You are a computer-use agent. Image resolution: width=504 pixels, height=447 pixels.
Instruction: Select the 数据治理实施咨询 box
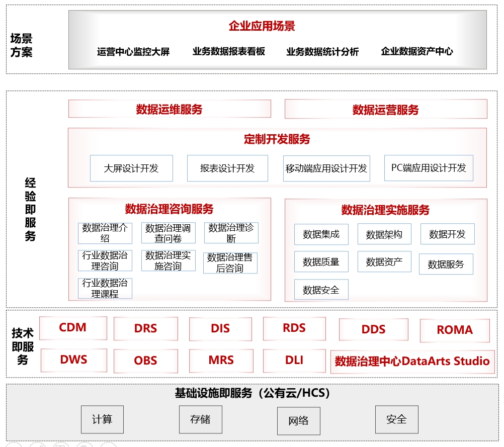point(169,260)
